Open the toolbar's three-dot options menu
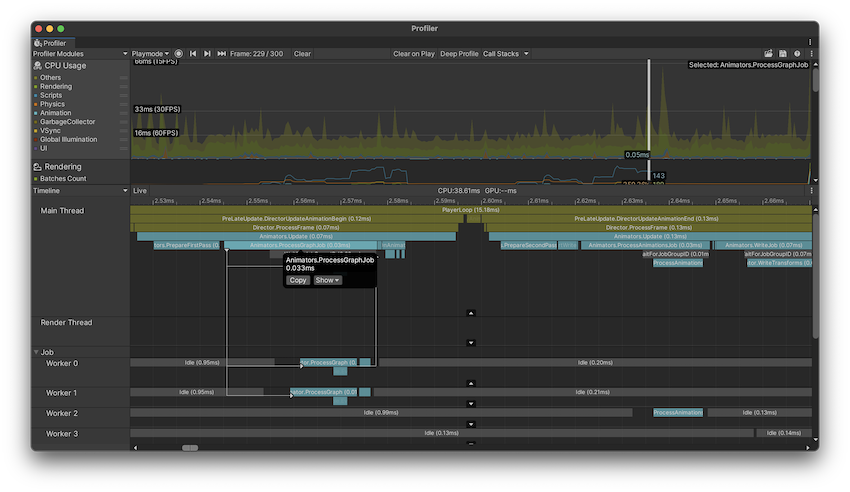 pyautogui.click(x=811, y=54)
